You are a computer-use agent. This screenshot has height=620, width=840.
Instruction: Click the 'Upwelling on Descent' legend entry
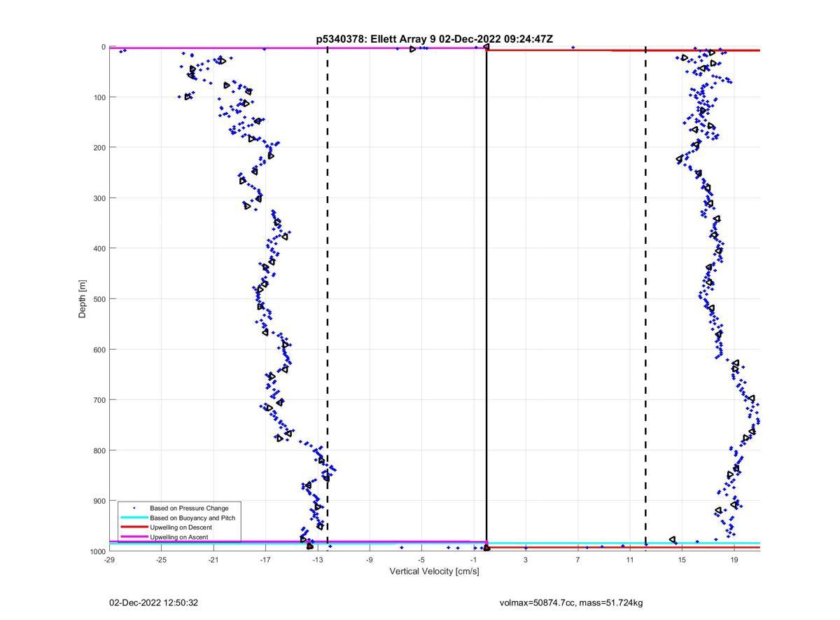point(181,528)
